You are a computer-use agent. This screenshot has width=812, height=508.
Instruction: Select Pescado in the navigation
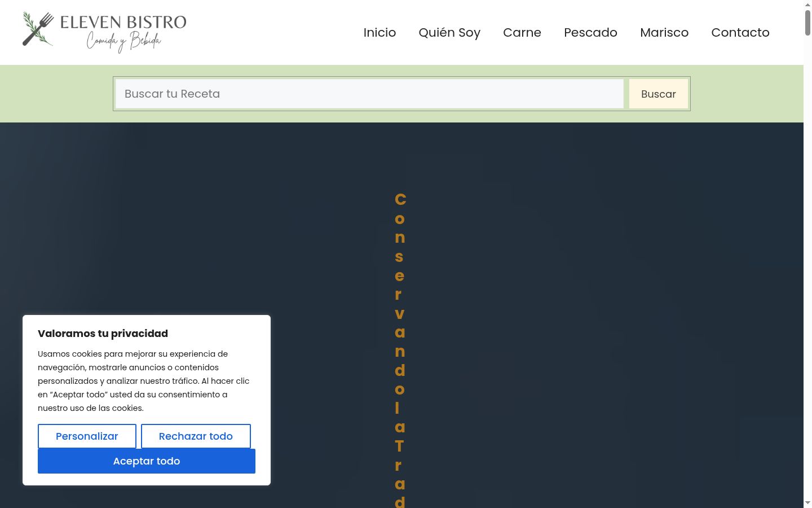coord(590,33)
